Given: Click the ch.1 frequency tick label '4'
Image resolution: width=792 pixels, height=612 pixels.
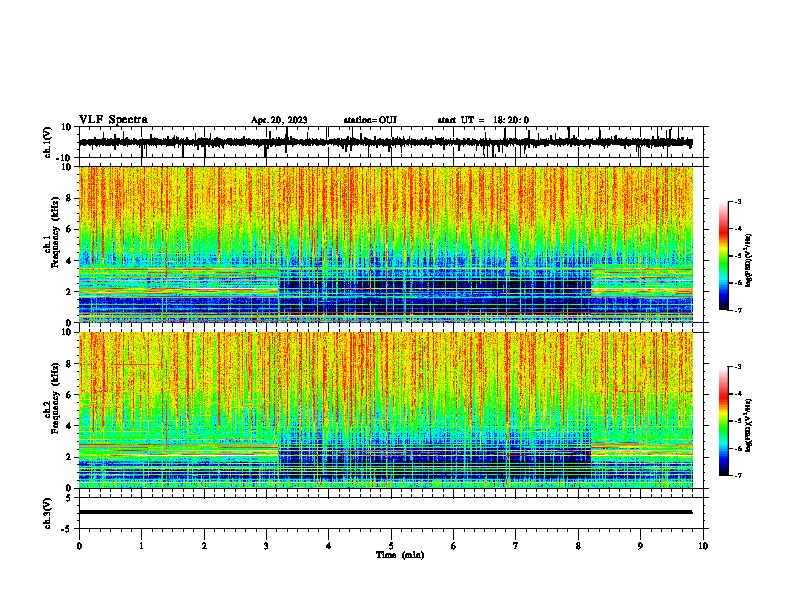Looking at the screenshot, I should (x=69, y=261).
